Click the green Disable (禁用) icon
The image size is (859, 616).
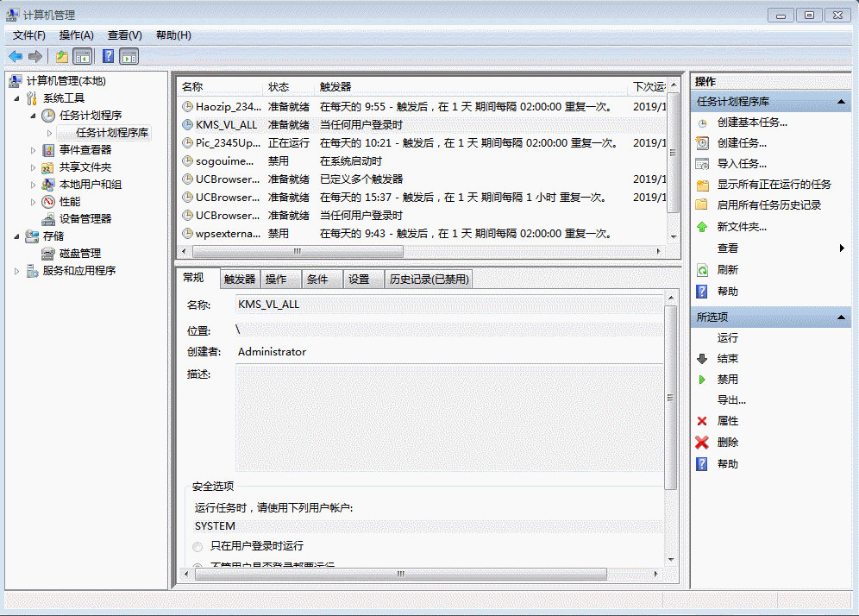(702, 380)
